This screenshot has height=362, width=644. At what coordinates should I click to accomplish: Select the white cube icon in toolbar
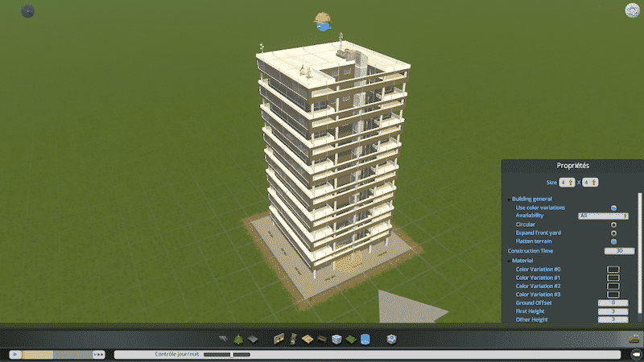(x=337, y=339)
